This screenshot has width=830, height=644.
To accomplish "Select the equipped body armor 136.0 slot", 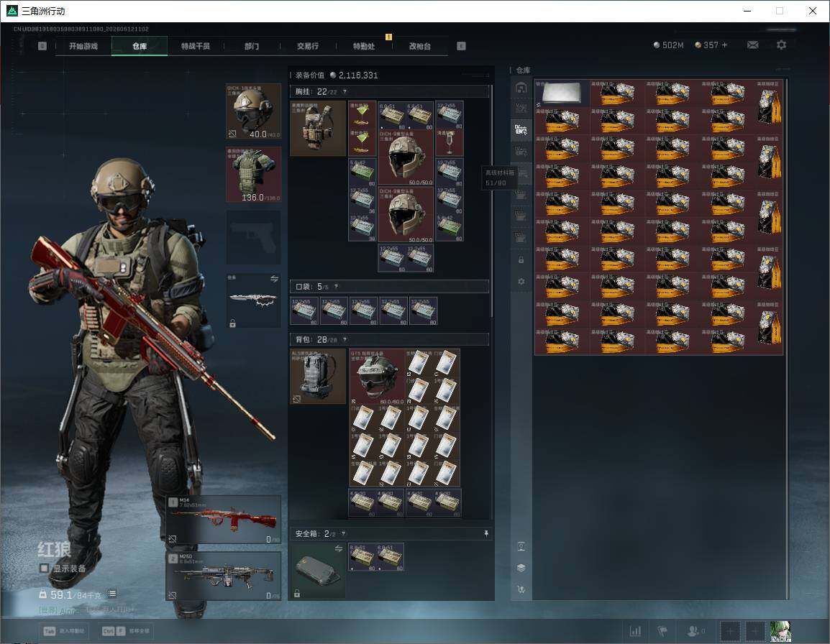I will 254,175.
